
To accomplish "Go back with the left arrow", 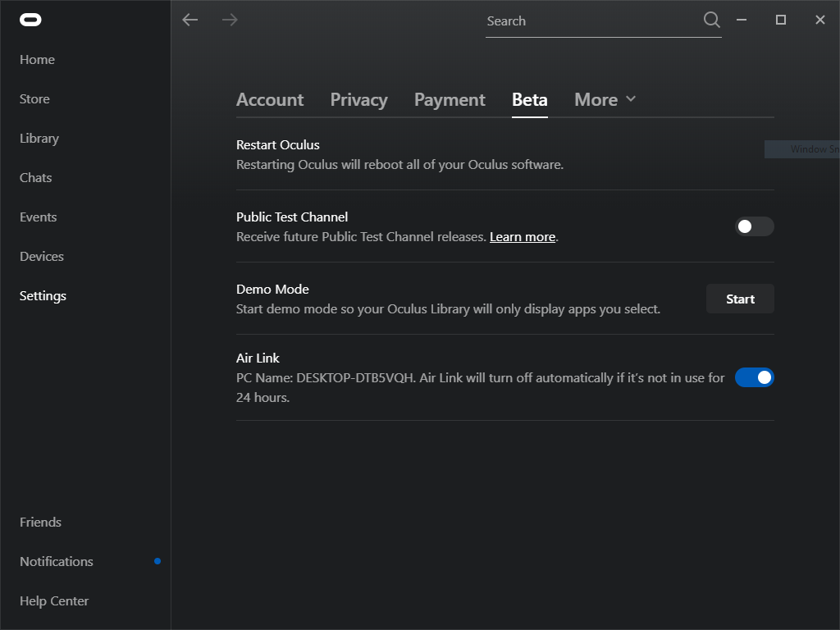I will coord(190,20).
